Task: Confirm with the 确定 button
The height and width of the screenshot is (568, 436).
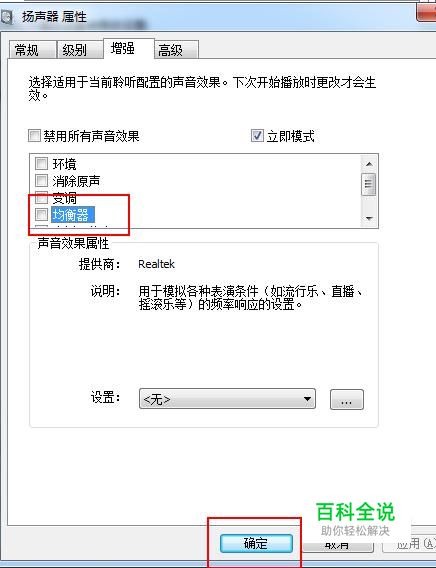Action: pos(256,543)
